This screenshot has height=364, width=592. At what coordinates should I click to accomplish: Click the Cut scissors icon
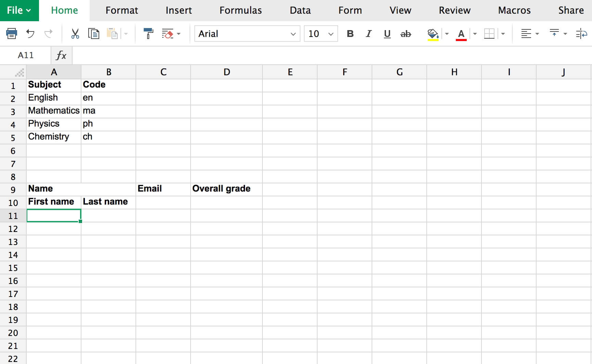pyautogui.click(x=75, y=34)
